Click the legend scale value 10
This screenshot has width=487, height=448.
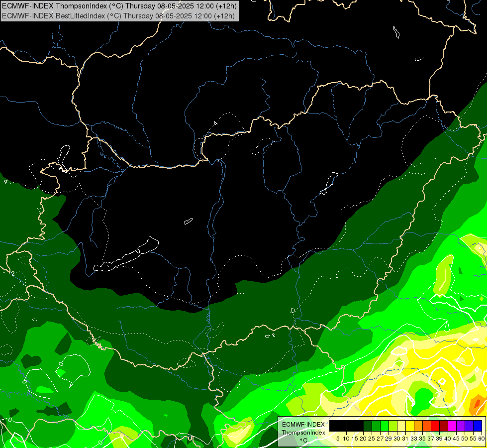346,439
